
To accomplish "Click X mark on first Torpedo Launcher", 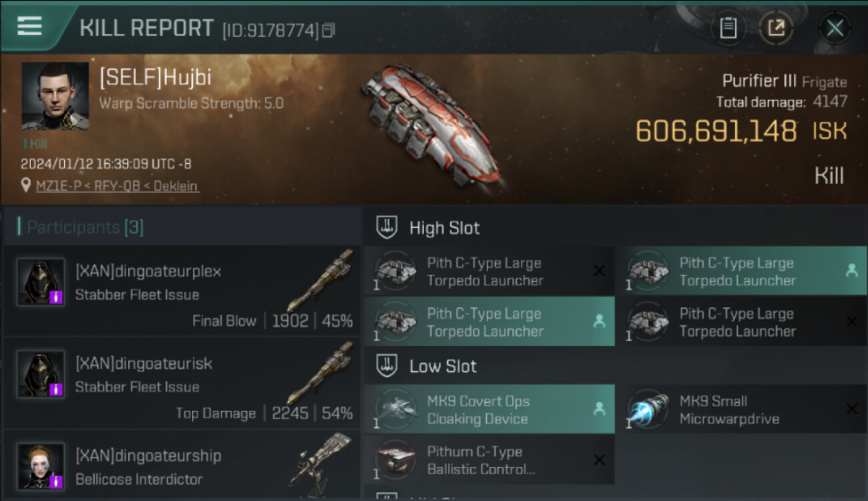I will (599, 271).
